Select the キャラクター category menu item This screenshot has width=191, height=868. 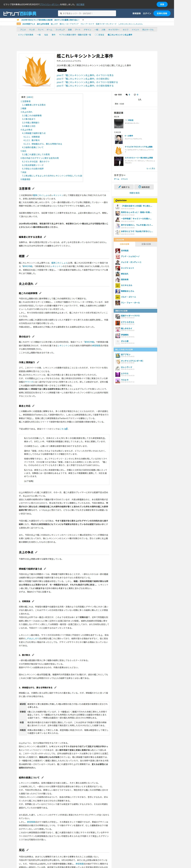pos(114,30)
